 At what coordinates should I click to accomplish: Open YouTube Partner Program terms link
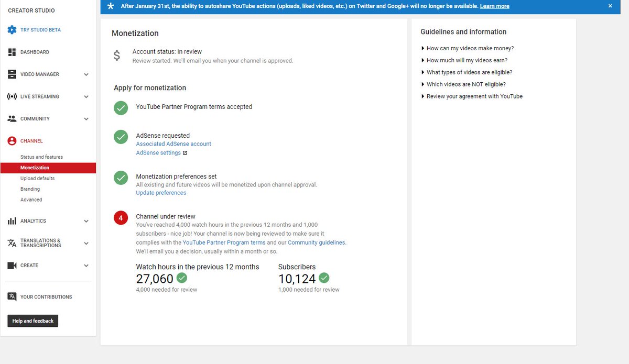point(224,242)
